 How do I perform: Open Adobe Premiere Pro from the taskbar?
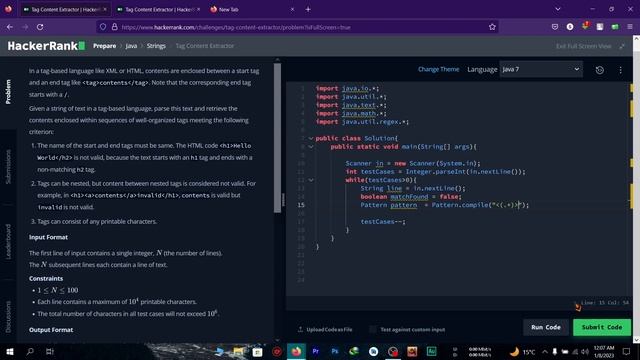316,351
